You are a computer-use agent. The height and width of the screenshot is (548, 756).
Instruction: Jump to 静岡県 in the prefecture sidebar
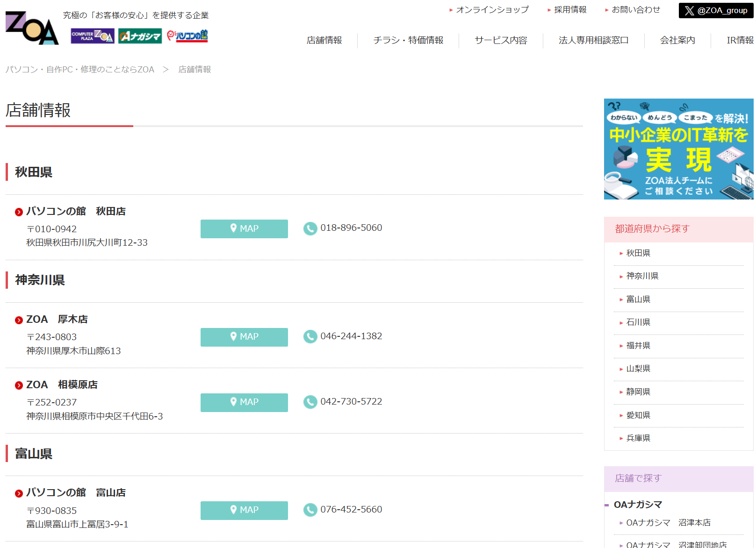tap(638, 392)
